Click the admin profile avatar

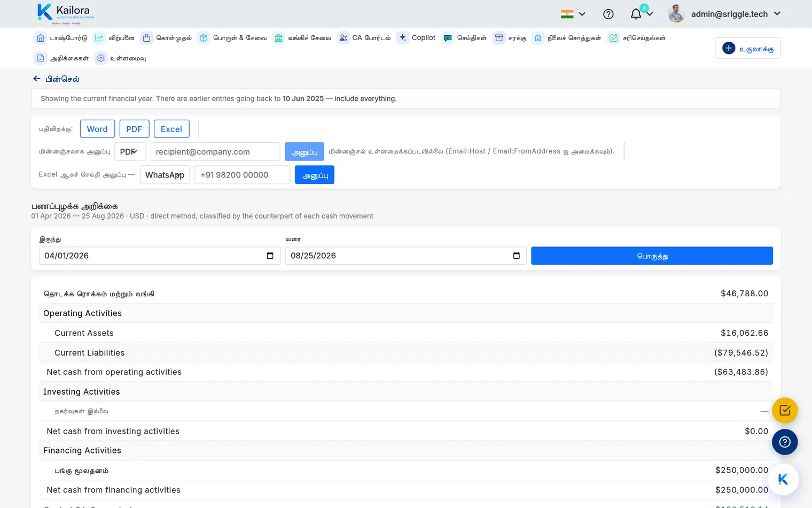tap(676, 14)
